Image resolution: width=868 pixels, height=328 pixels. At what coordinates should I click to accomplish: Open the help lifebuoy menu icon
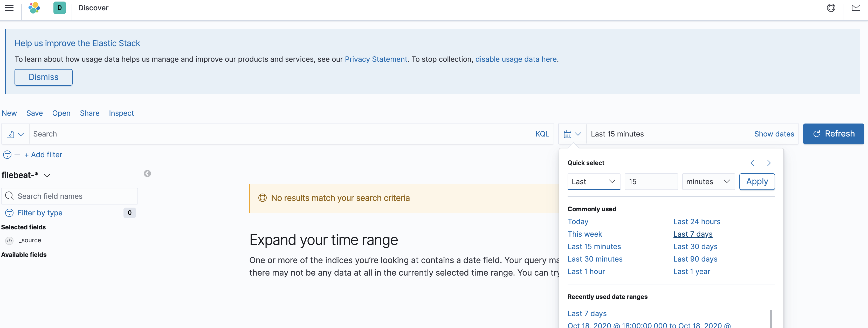831,8
